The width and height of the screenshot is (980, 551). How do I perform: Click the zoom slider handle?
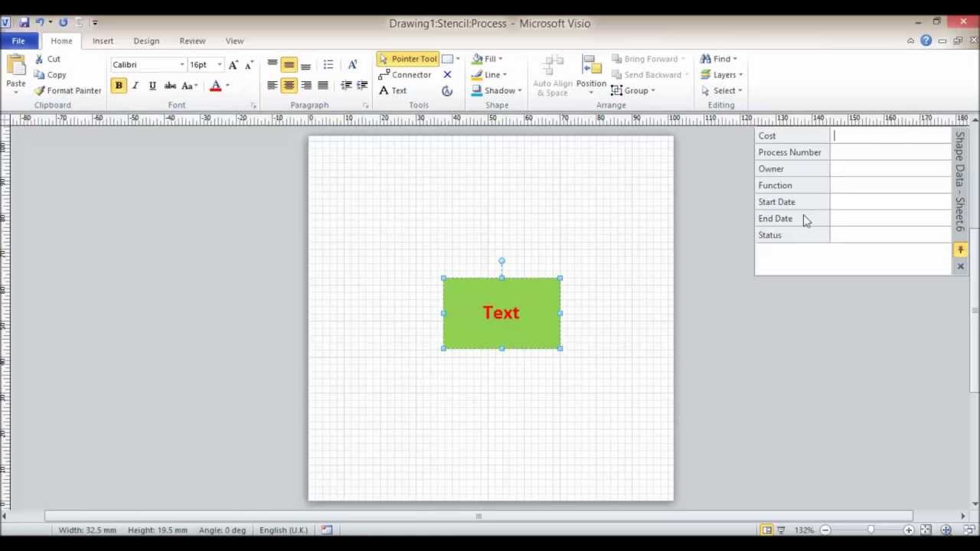(x=871, y=530)
